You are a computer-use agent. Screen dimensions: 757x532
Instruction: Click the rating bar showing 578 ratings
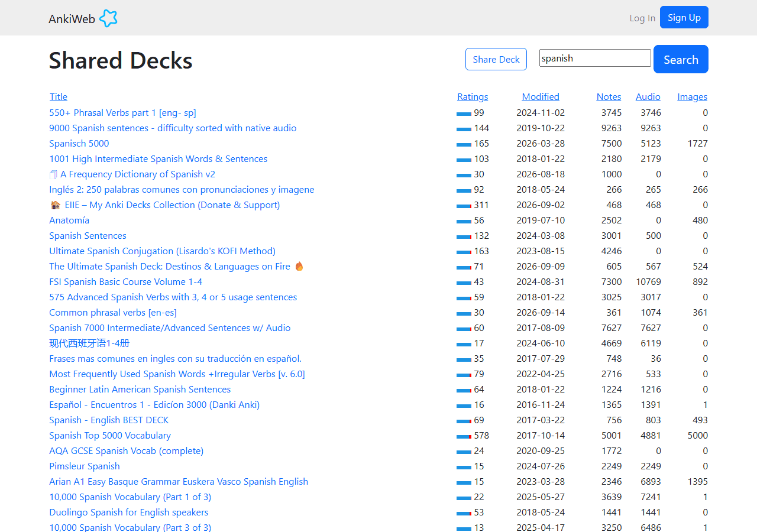point(464,436)
